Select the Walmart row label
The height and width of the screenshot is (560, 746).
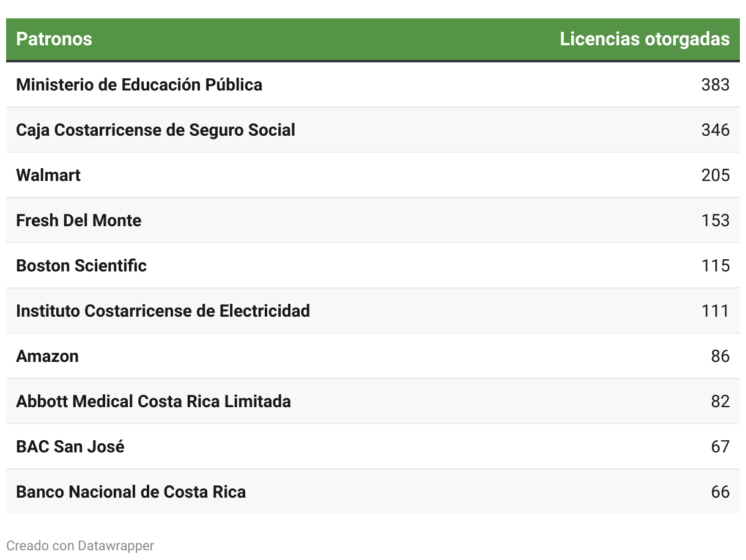click(x=48, y=175)
